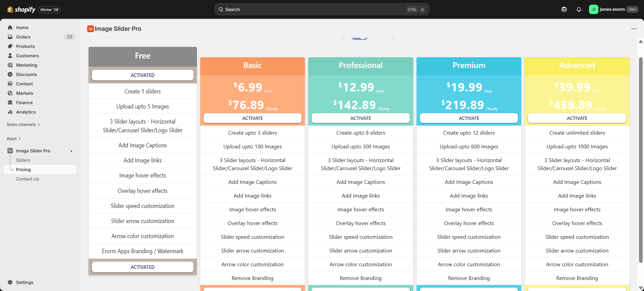Click the Settings gear icon
The height and width of the screenshot is (291, 644).
(x=10, y=282)
